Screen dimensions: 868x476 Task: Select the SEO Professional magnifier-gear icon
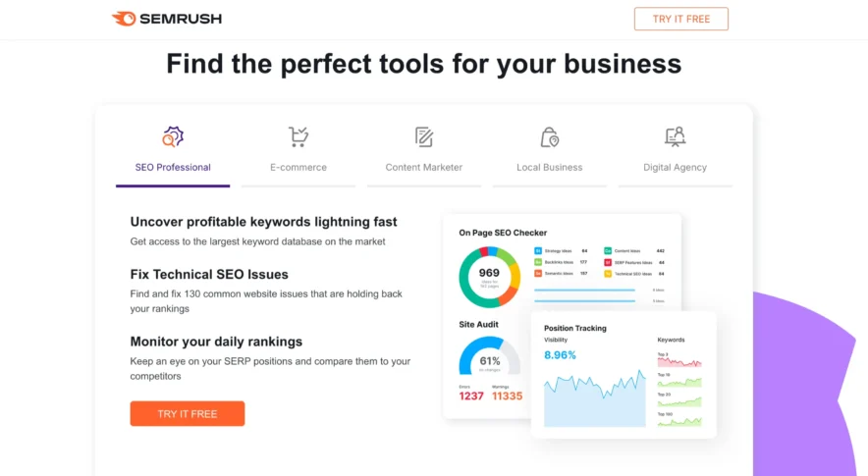(x=173, y=136)
